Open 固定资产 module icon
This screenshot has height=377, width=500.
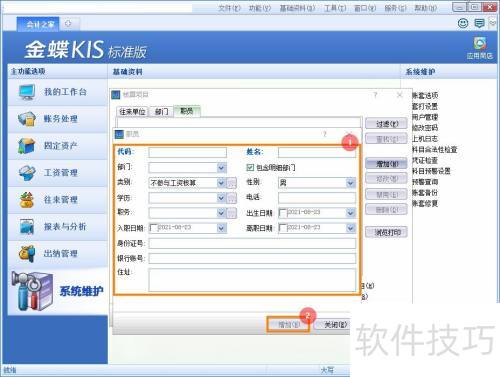click(x=27, y=146)
